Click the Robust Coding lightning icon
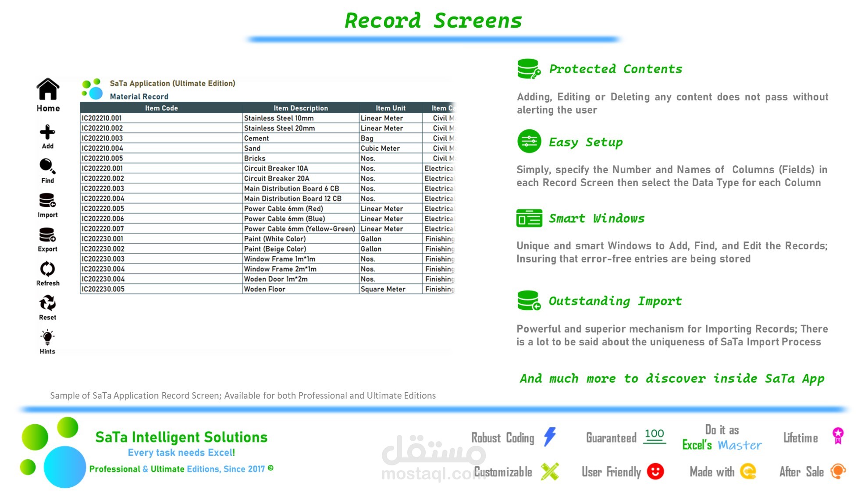The width and height of the screenshot is (868, 493). coord(550,437)
